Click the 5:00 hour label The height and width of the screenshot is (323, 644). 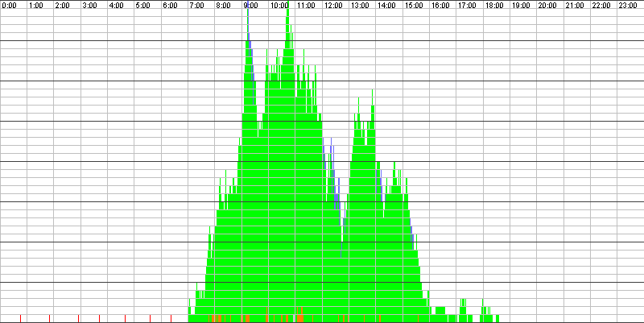coord(143,6)
